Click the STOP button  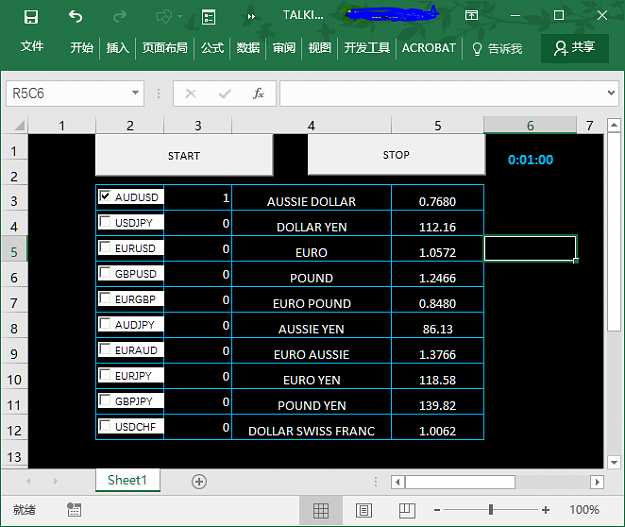coord(396,155)
